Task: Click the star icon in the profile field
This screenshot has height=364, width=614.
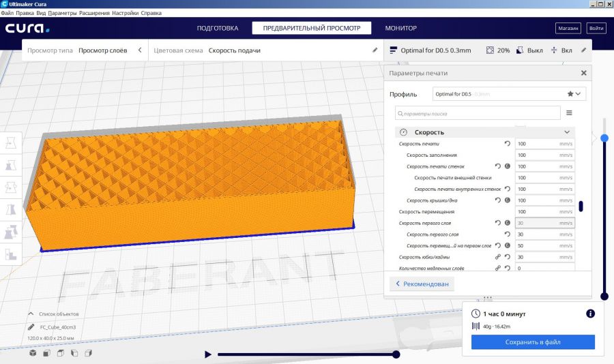Action: 570,93
